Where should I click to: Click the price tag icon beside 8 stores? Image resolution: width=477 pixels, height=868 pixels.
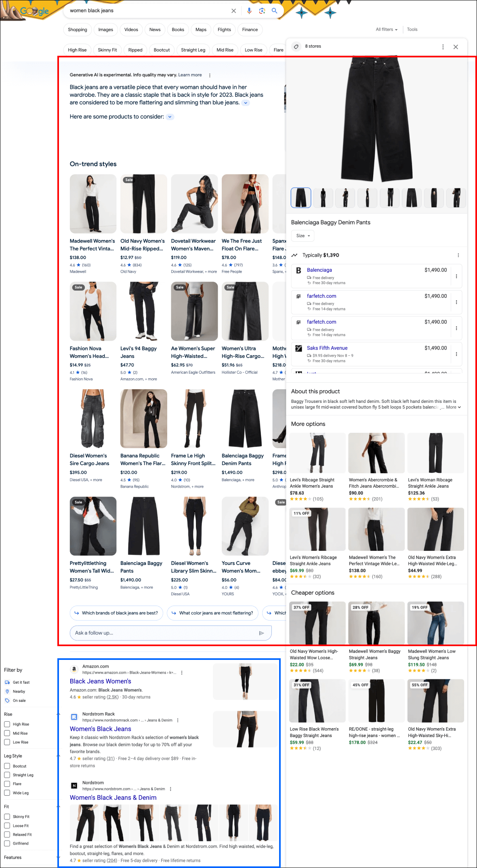[296, 46]
